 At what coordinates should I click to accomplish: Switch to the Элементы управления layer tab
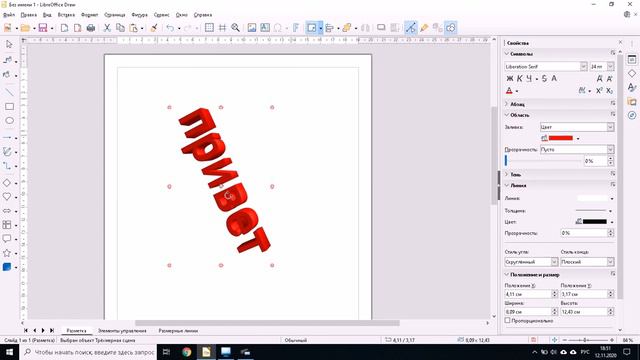coord(122,331)
